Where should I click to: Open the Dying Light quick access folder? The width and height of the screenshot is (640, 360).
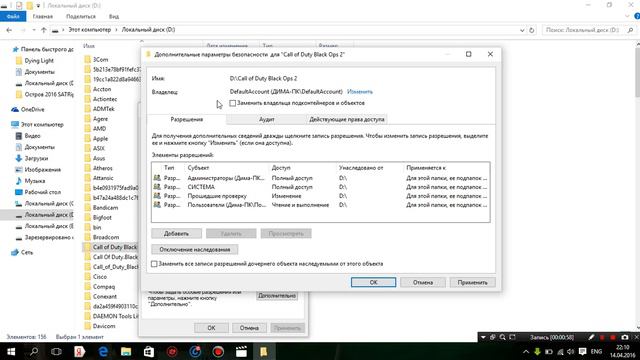coord(34,60)
